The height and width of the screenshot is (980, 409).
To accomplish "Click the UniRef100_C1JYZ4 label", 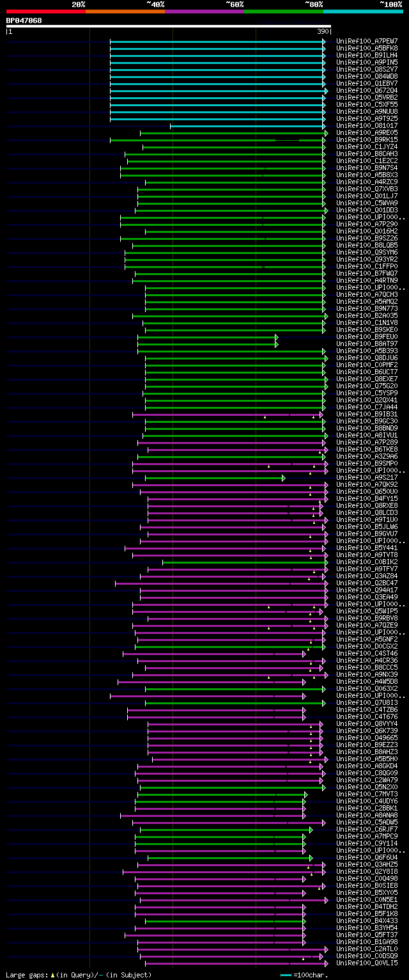I will [367, 146].
